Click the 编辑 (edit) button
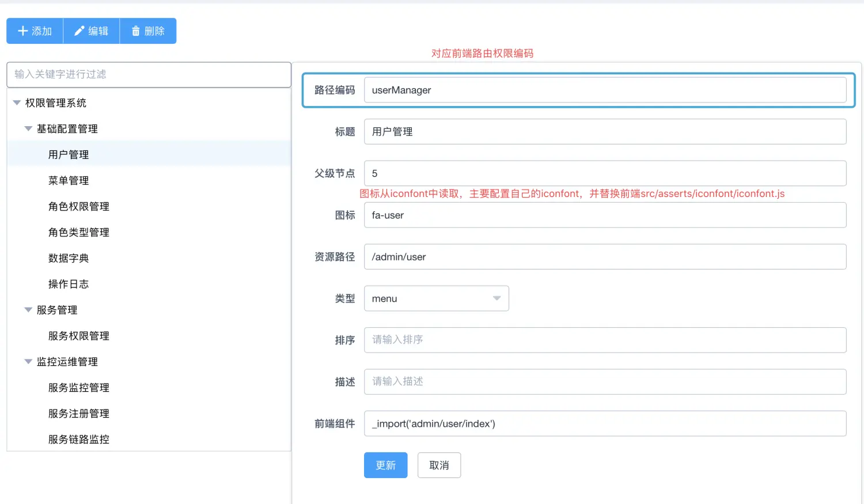This screenshot has width=864, height=504. click(x=91, y=31)
